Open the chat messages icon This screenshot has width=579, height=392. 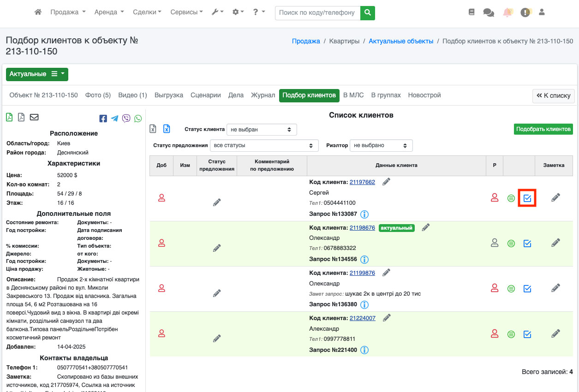click(488, 12)
